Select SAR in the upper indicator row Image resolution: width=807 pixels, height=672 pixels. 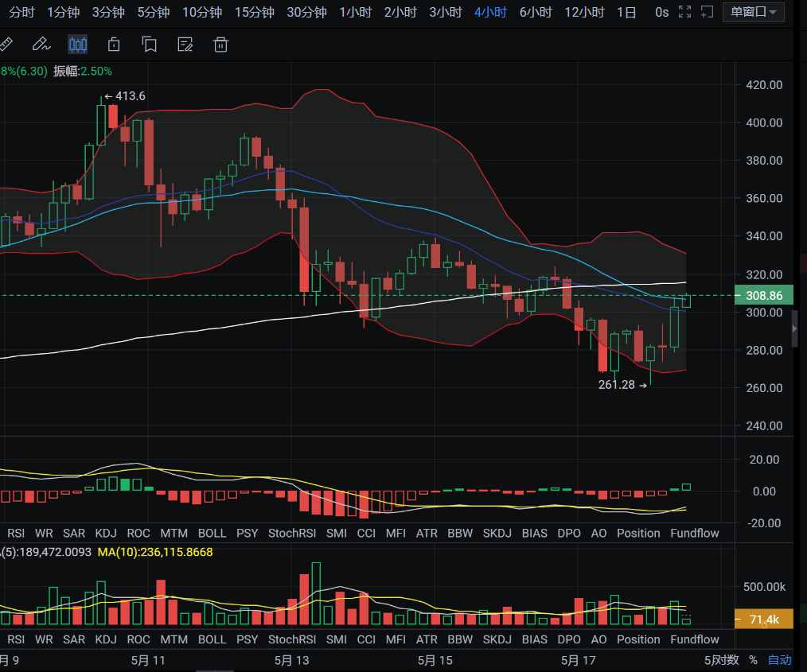[x=74, y=533]
